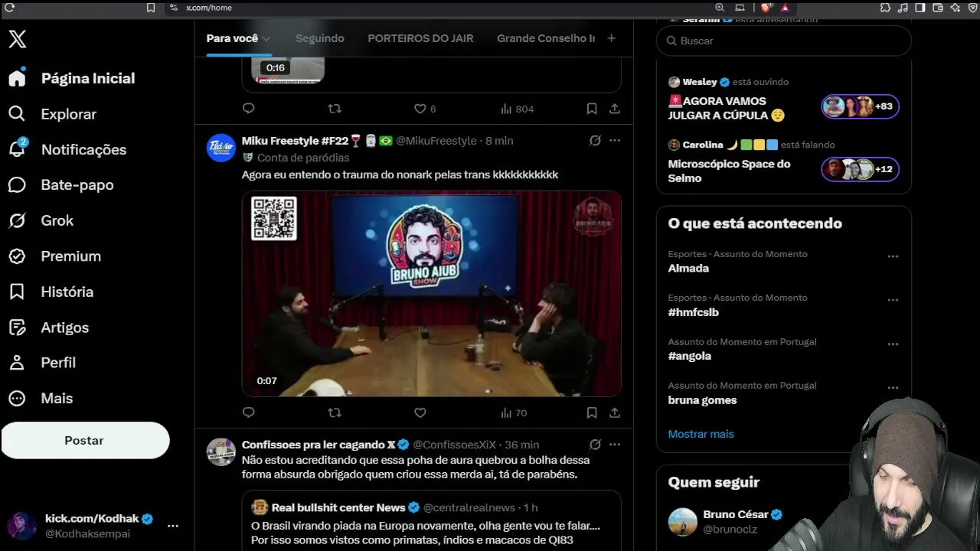Reply to the post with 804 views

point(248,109)
